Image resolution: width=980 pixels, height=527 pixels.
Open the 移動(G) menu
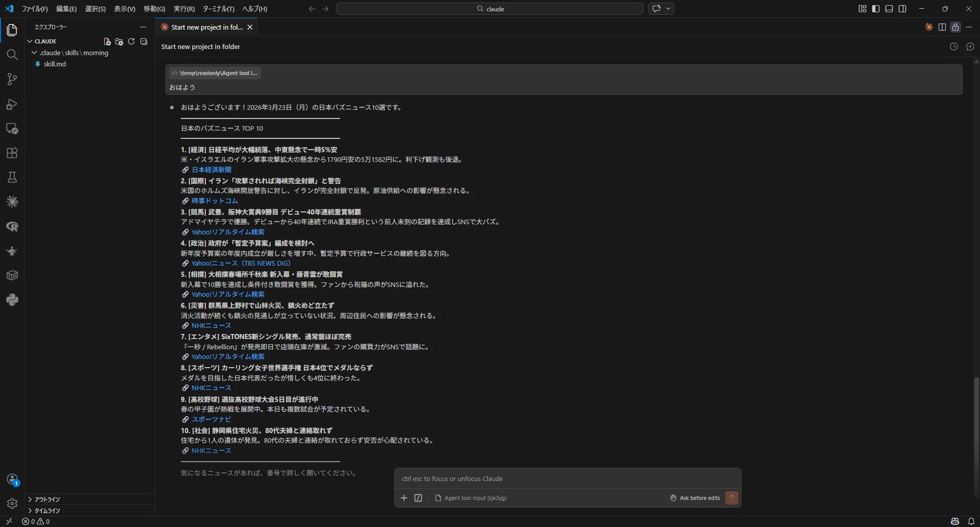coord(154,9)
